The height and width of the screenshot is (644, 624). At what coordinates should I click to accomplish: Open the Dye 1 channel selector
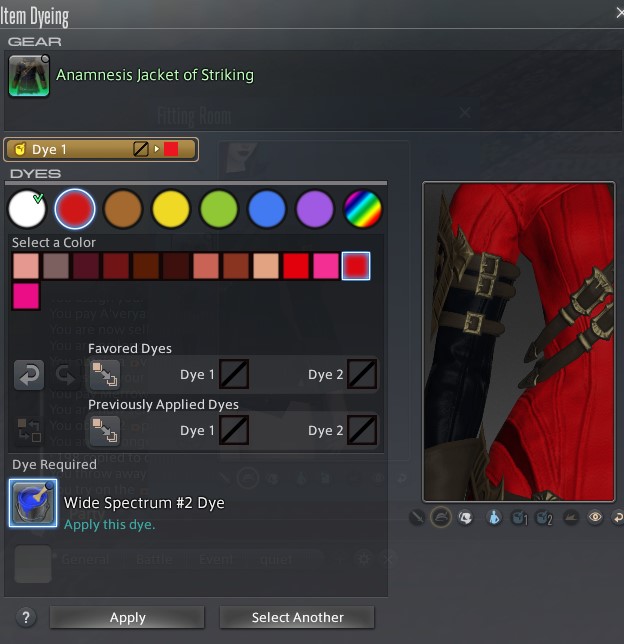[101, 150]
